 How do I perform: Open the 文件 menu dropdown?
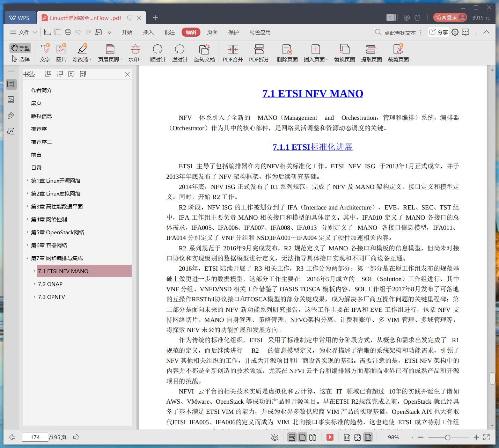point(23,32)
